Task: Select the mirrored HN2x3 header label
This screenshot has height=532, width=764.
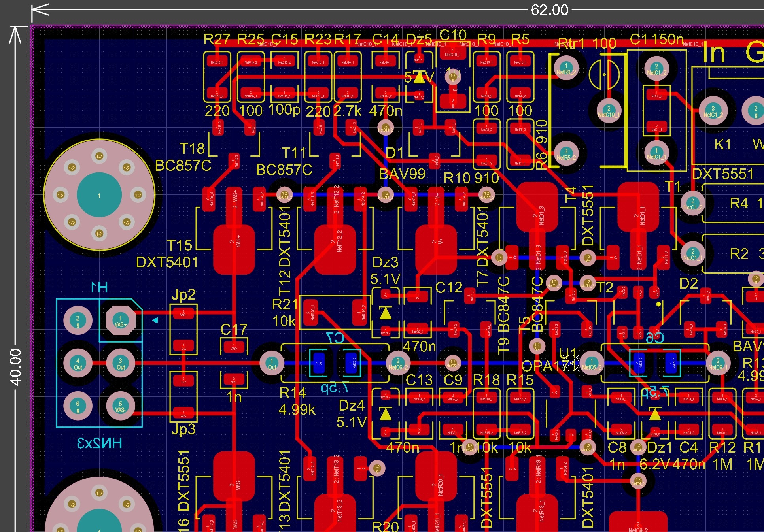Action: point(99,443)
